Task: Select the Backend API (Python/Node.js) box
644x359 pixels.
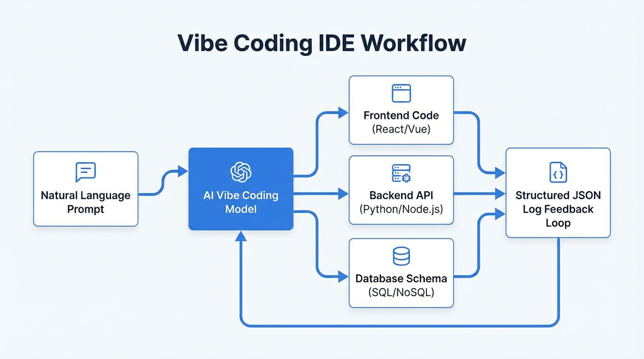Action: pos(401,189)
